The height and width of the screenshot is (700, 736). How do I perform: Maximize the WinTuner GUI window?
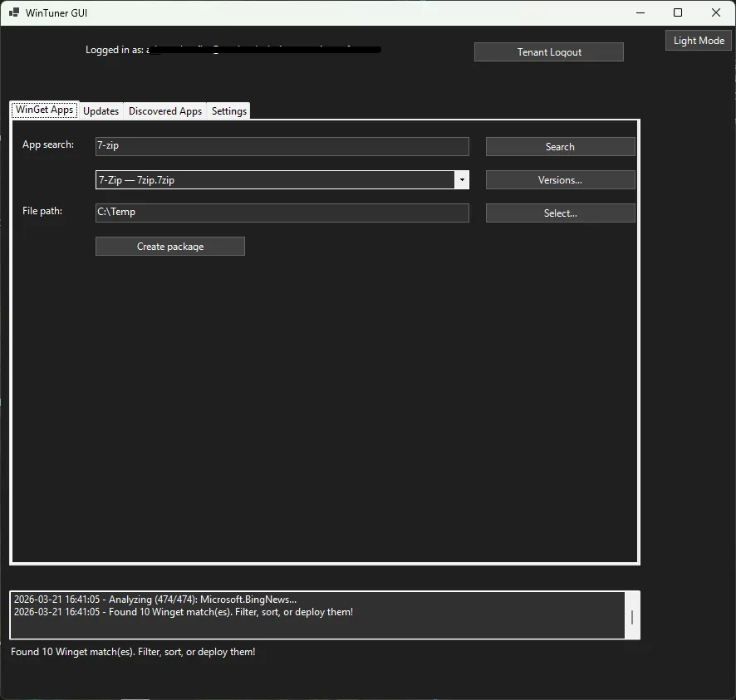click(678, 12)
